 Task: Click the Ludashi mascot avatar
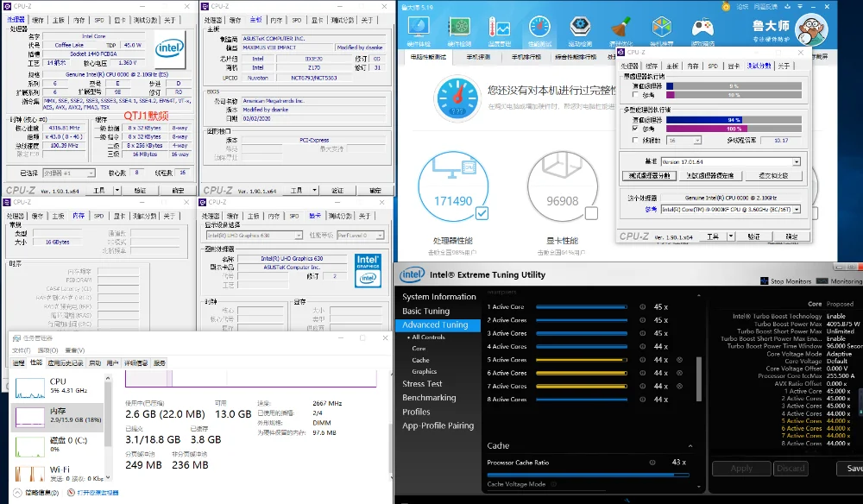click(x=812, y=30)
